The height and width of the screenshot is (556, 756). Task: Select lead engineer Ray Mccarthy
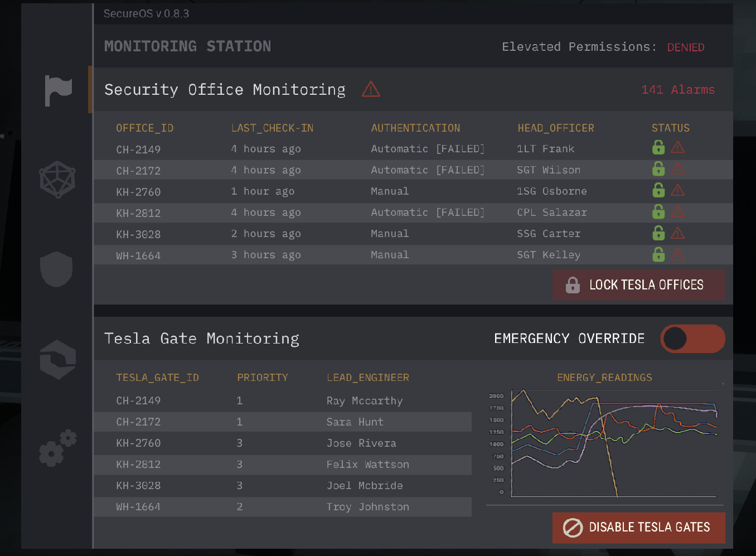pyautogui.click(x=365, y=401)
